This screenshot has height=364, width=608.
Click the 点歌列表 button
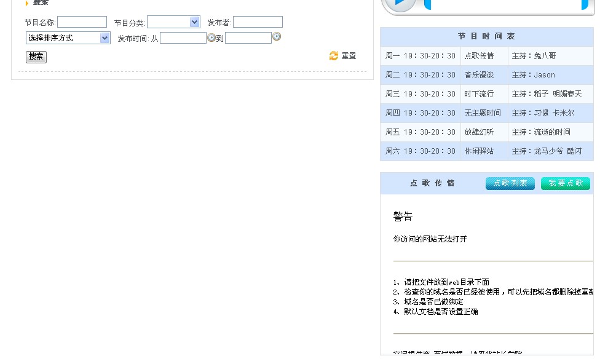click(x=510, y=183)
